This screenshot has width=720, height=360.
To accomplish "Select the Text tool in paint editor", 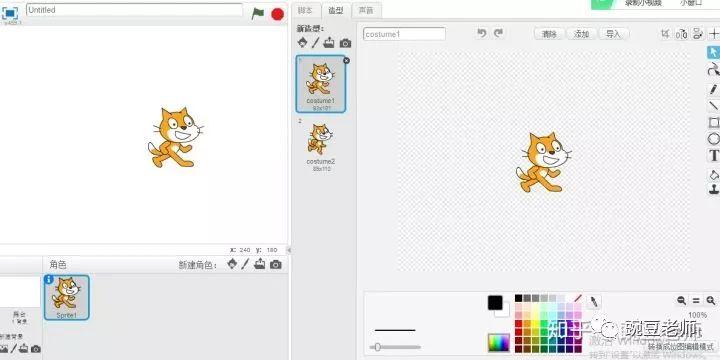I will click(714, 156).
